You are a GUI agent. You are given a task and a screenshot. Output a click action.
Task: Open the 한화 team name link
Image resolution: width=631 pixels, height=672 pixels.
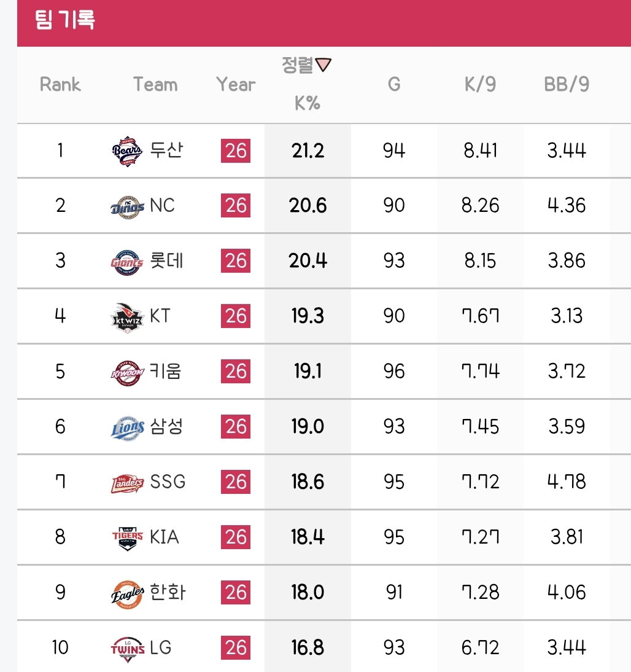(168, 592)
